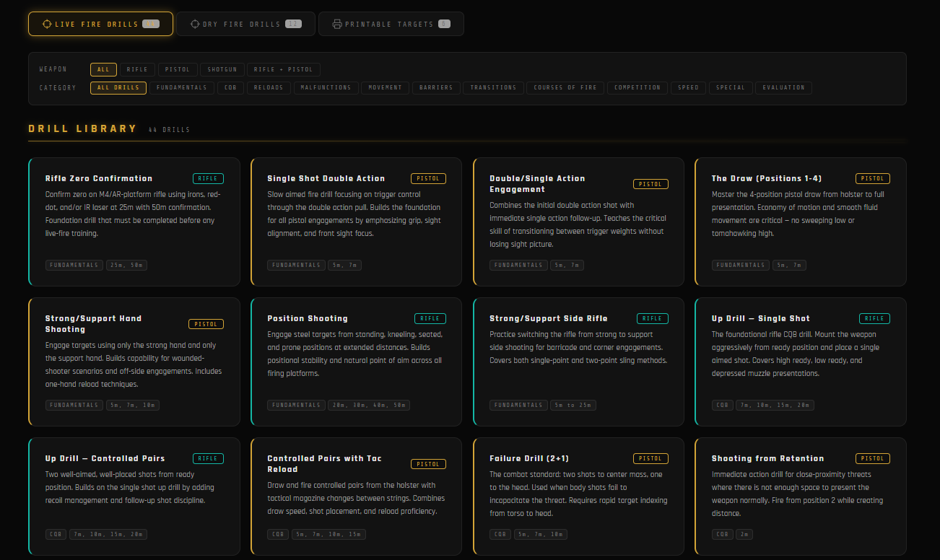Filter by the Courses of Fire category
The image size is (940, 560).
point(565,88)
